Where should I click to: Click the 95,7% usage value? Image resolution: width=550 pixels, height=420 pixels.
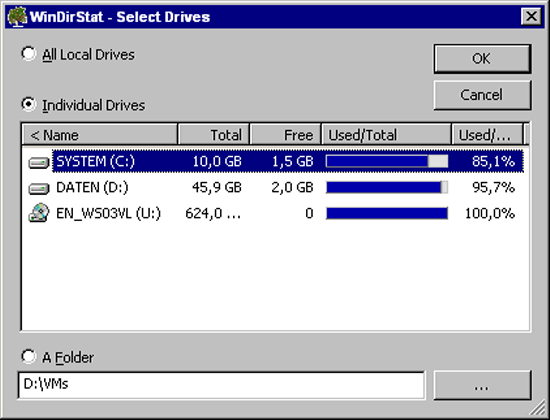pyautogui.click(x=493, y=187)
